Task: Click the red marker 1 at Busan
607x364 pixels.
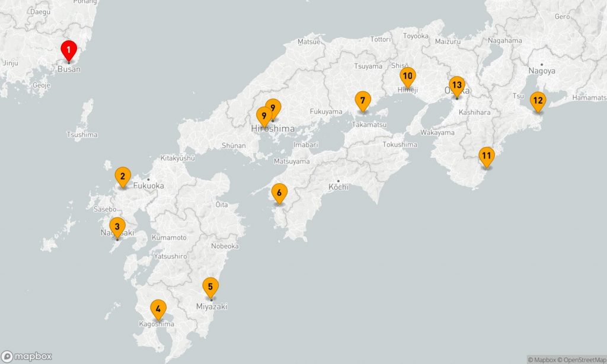Action: tap(69, 50)
